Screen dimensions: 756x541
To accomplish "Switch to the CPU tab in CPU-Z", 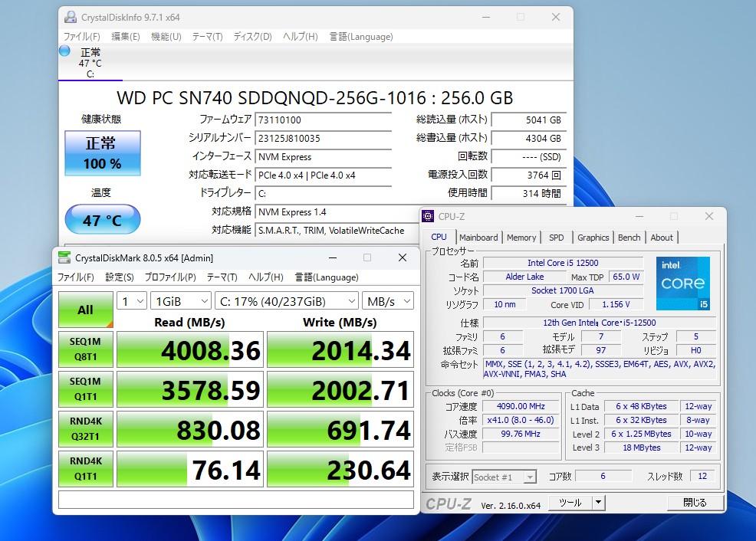I will (439, 237).
